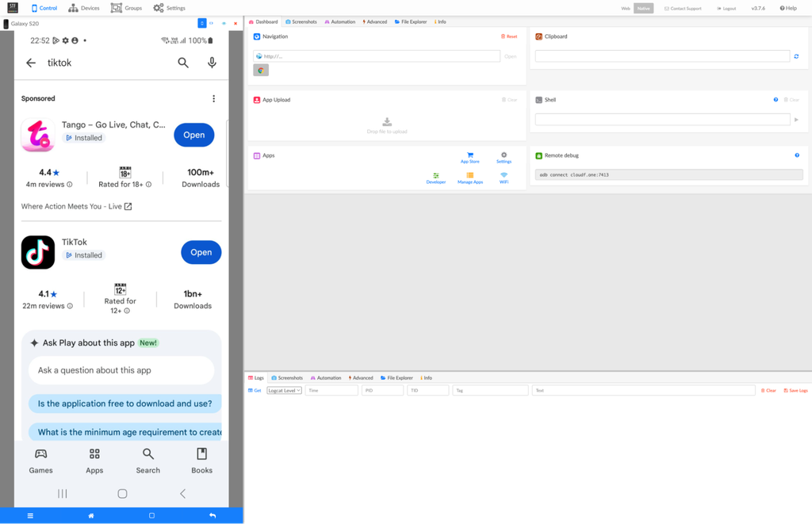The height and width of the screenshot is (524, 812).
Task: Open the App Store shortcut in Apps panel
Action: tap(470, 158)
